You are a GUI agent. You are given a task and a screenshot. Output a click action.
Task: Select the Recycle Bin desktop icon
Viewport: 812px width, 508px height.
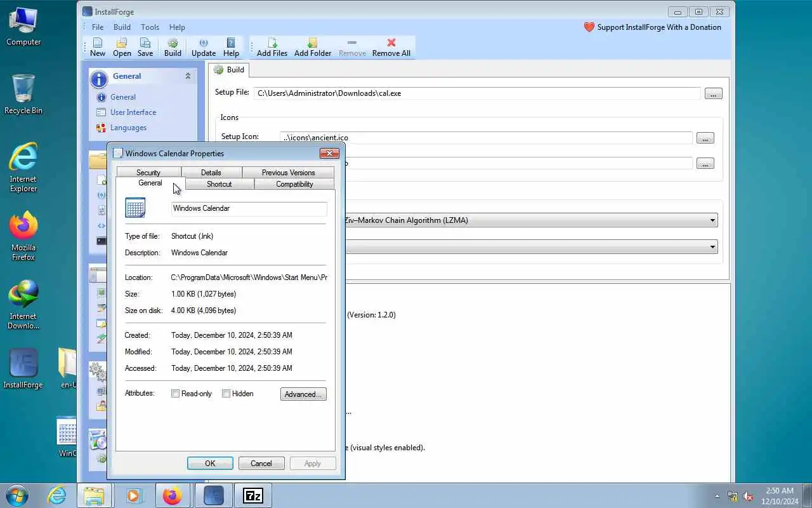23,94
